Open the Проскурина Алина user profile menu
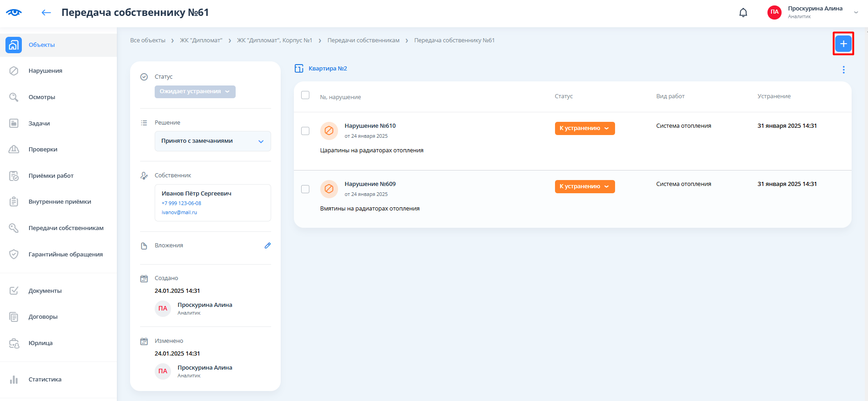The image size is (868, 401). pos(814,12)
